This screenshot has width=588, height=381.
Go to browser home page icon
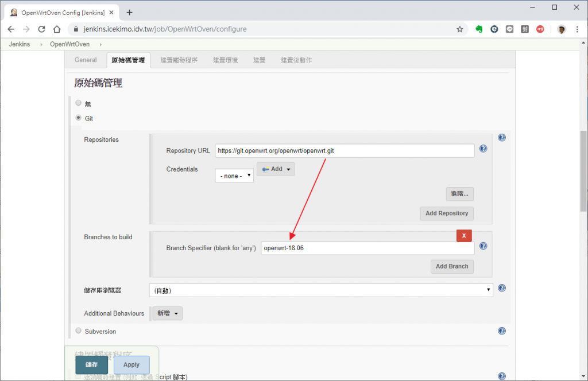click(57, 29)
